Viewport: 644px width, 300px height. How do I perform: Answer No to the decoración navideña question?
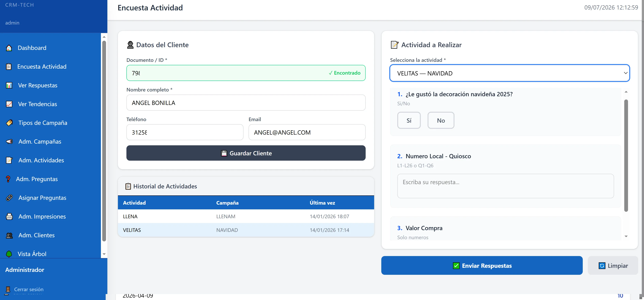tap(441, 120)
